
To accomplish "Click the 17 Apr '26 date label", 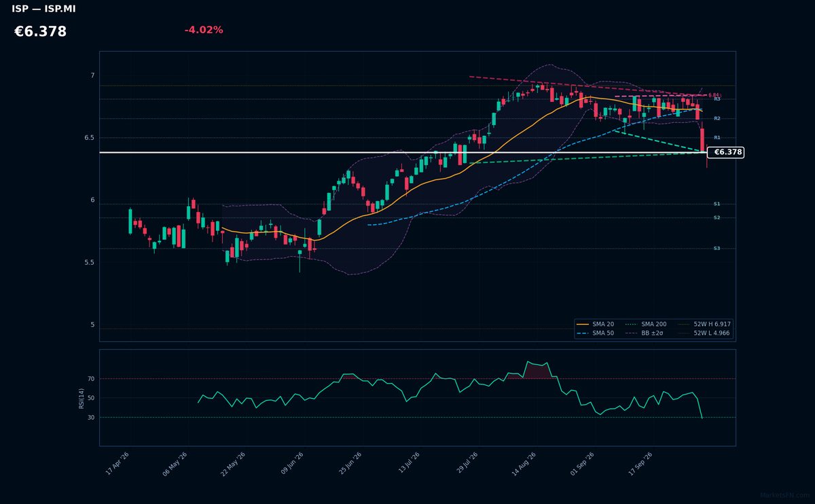I will [x=117, y=464].
